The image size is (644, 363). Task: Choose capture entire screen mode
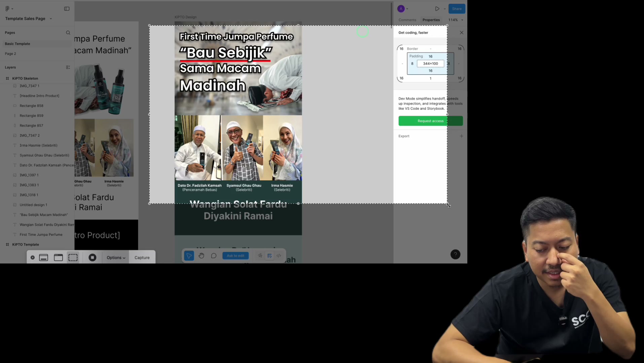click(x=44, y=257)
